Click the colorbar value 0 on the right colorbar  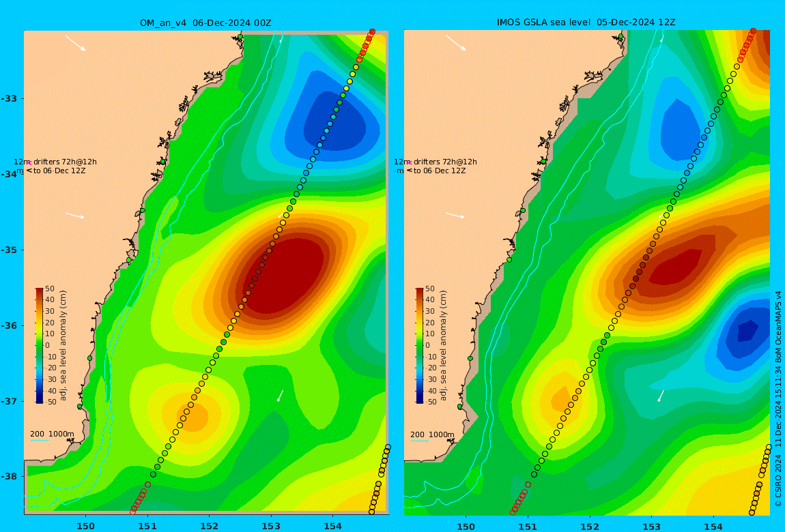427,346
